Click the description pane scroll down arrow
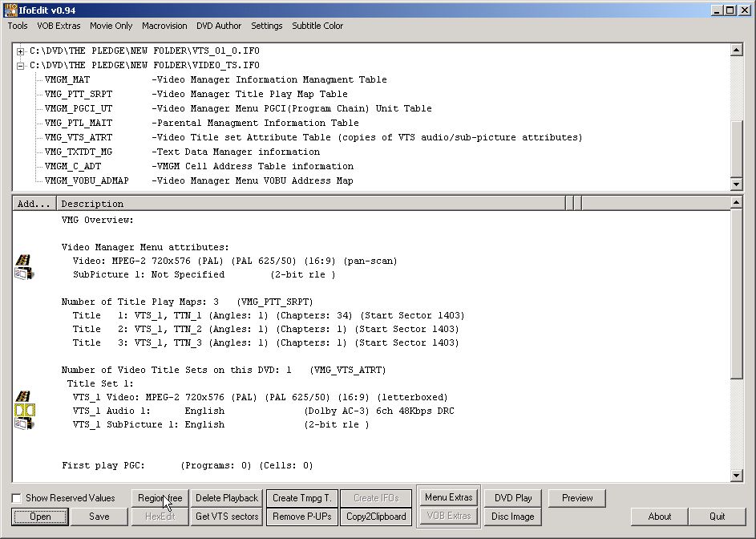Image resolution: width=756 pixels, height=539 pixels. [736, 476]
